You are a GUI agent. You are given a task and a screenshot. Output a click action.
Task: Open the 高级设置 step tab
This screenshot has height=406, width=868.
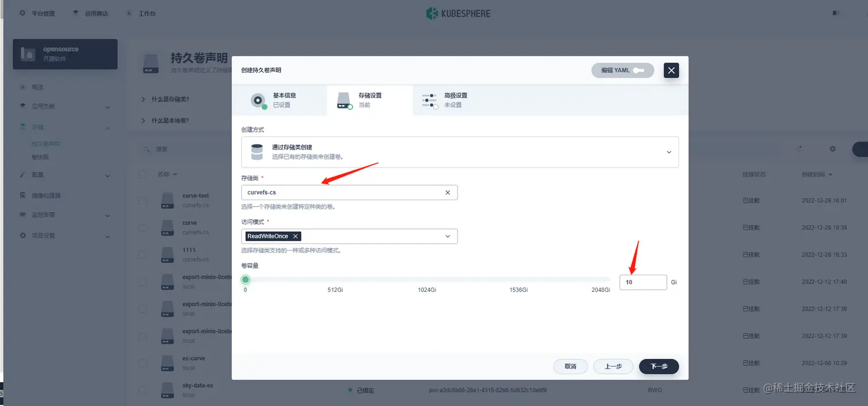point(455,100)
